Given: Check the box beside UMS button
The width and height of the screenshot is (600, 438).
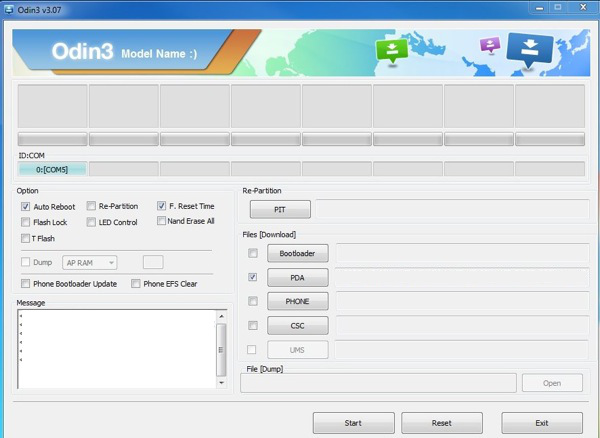Looking at the screenshot, I should point(251,350).
